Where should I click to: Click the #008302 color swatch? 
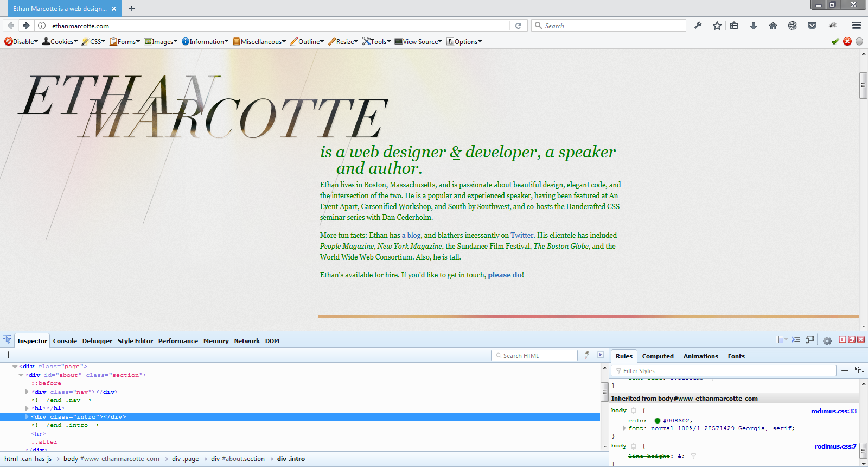coord(658,421)
